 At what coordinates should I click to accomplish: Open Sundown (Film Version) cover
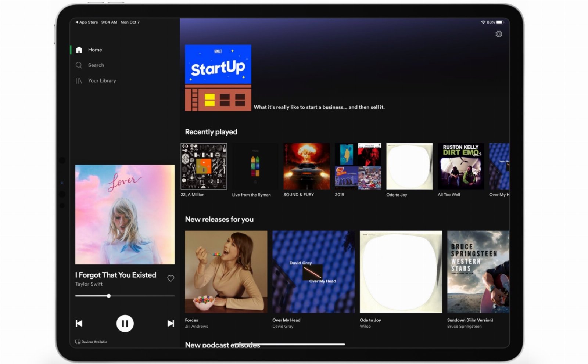[x=478, y=272]
